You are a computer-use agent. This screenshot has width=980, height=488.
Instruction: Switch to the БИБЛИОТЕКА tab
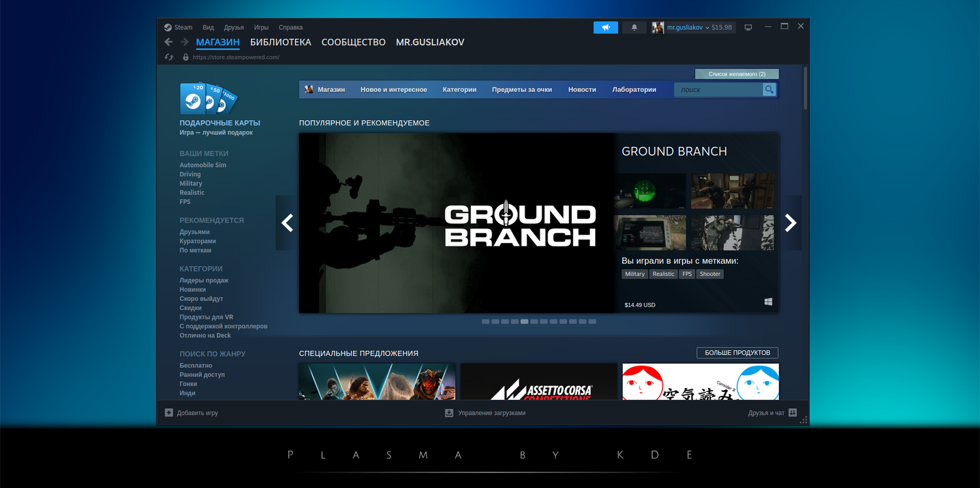click(x=280, y=42)
